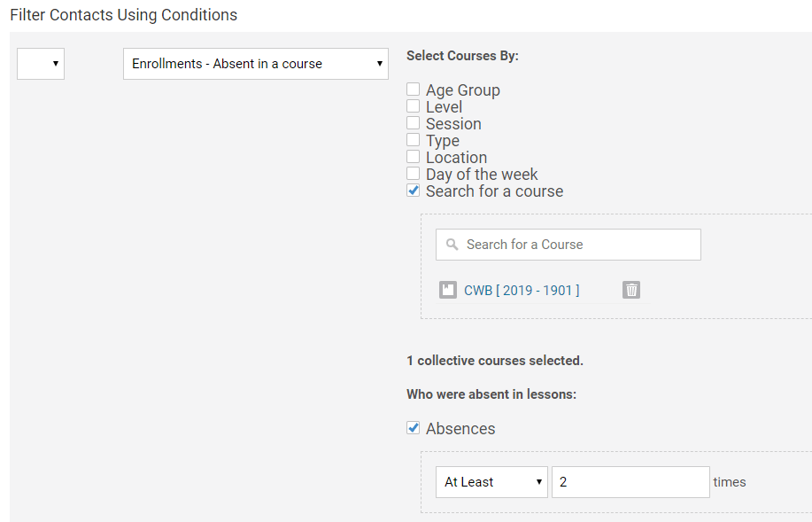Viewport: 812px width, 522px height.
Task: Click the course icon beside CWB
Action: coord(448,290)
